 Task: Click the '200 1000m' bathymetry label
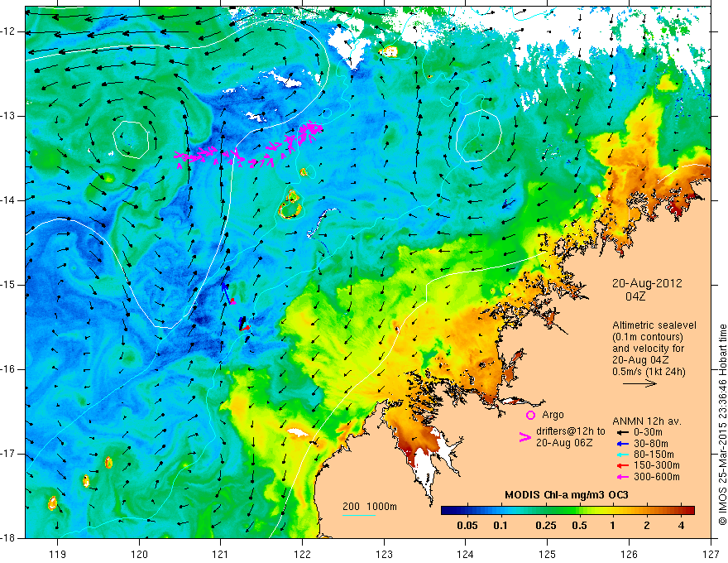point(370,507)
